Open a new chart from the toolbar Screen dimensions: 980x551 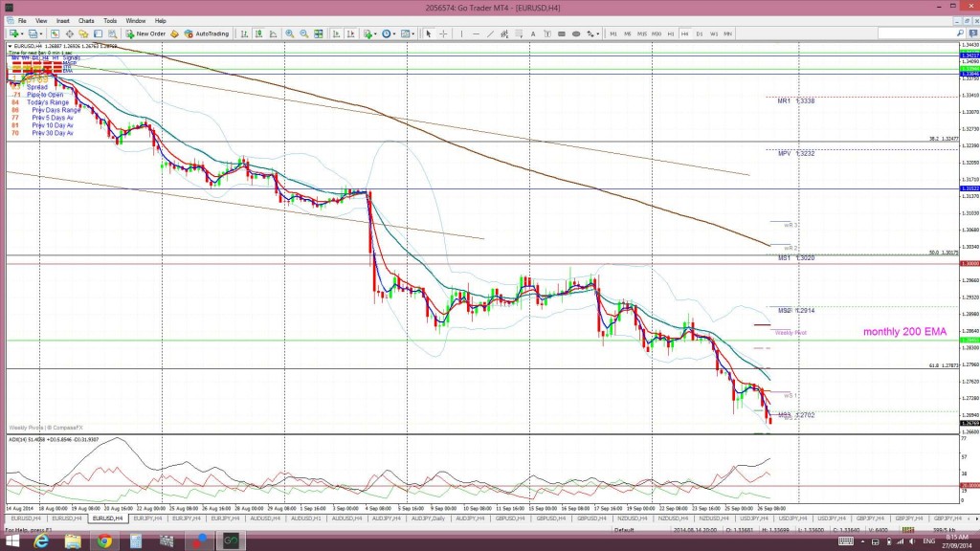tap(13, 33)
